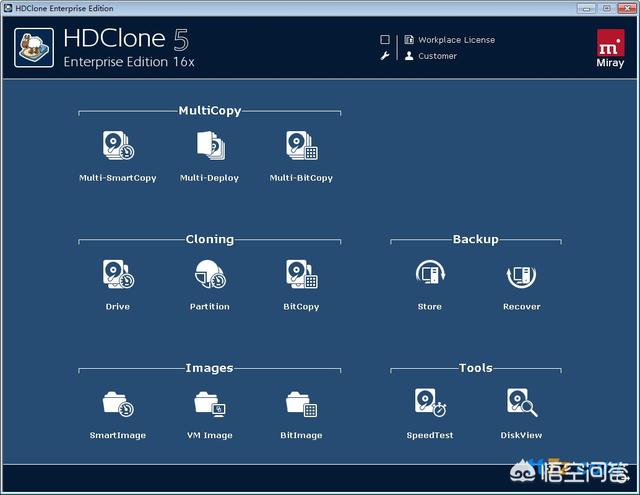Viewport: 640px width, 495px height.
Task: Click the Workplace License document icon
Action: (x=409, y=39)
